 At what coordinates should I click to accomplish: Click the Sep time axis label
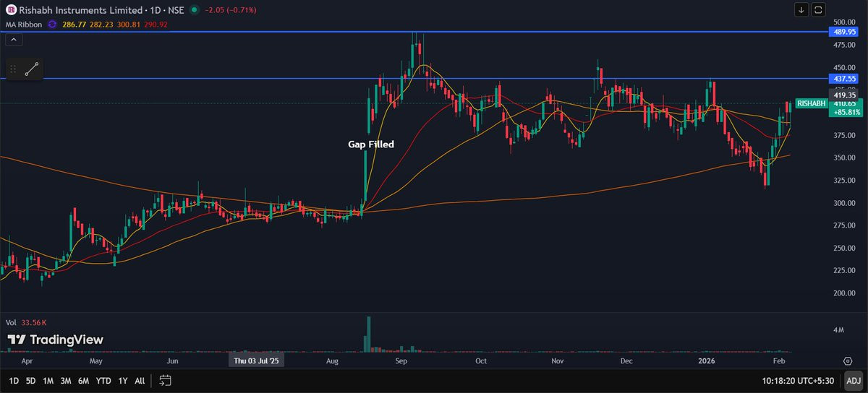point(402,360)
